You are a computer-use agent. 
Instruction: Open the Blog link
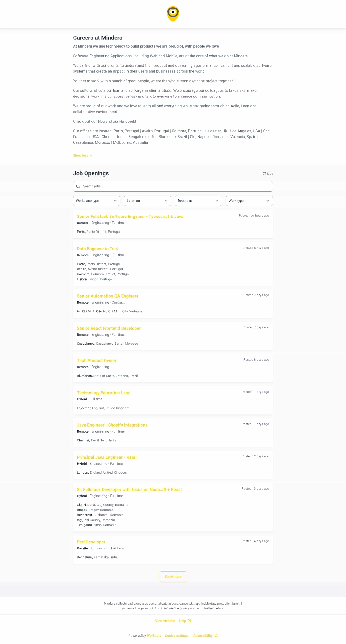[101, 121]
